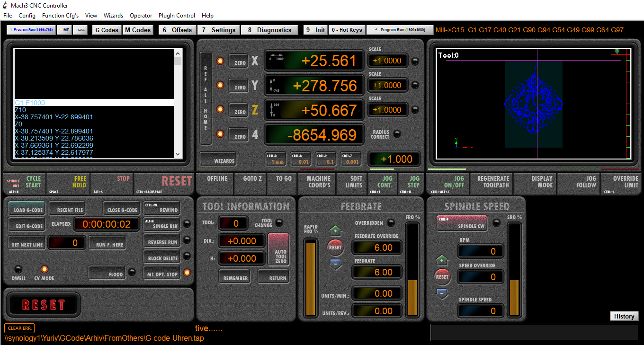This screenshot has width=644, height=345.
Task: Open the G-Codes reference tab
Action: (x=107, y=30)
